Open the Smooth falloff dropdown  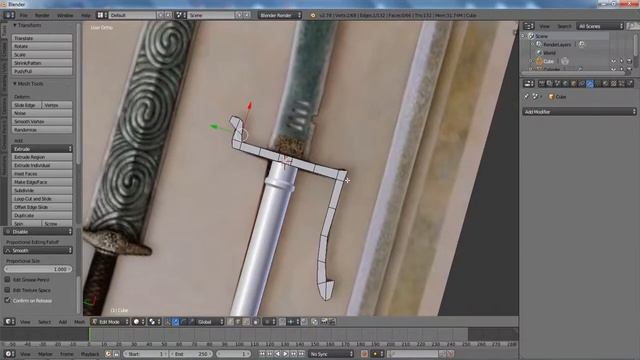pos(38,250)
